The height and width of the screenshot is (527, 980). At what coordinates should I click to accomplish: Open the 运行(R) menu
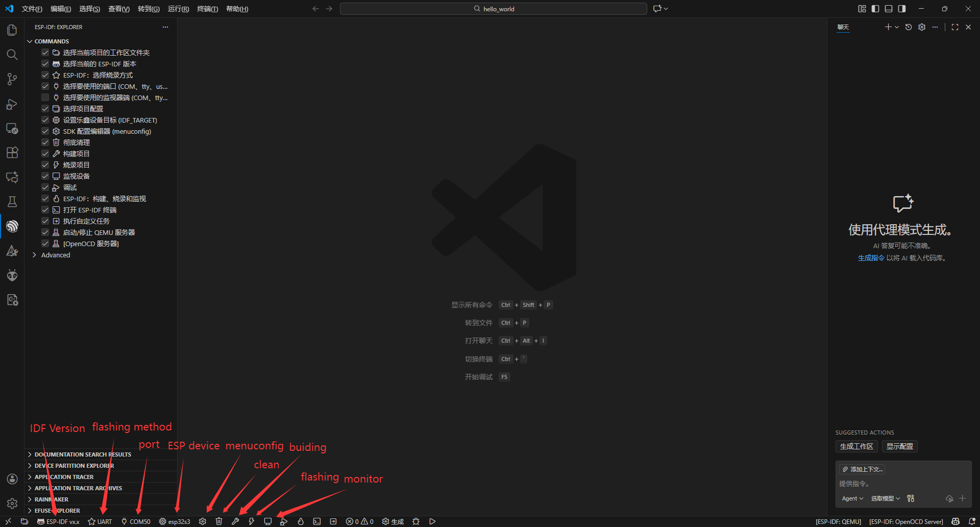pyautogui.click(x=178, y=9)
